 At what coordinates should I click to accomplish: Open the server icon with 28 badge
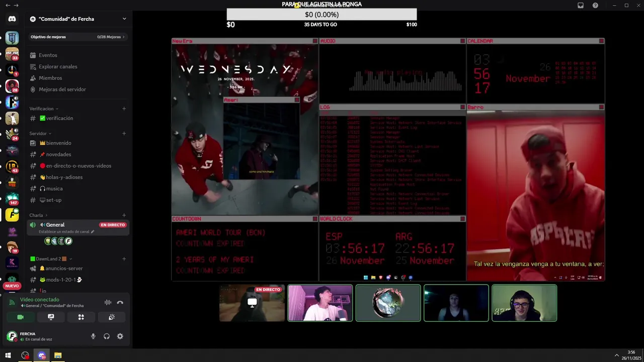pos(12,86)
